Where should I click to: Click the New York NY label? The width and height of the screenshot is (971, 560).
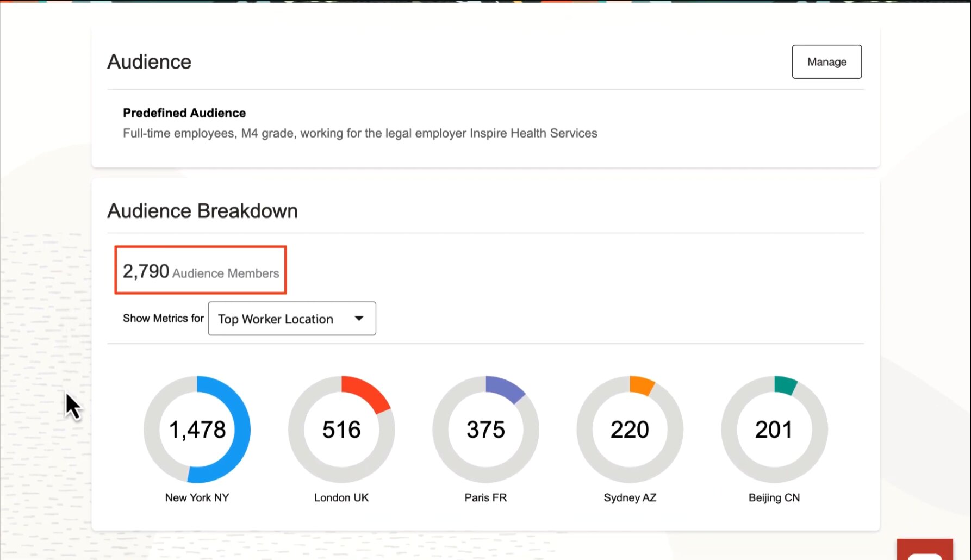(197, 497)
